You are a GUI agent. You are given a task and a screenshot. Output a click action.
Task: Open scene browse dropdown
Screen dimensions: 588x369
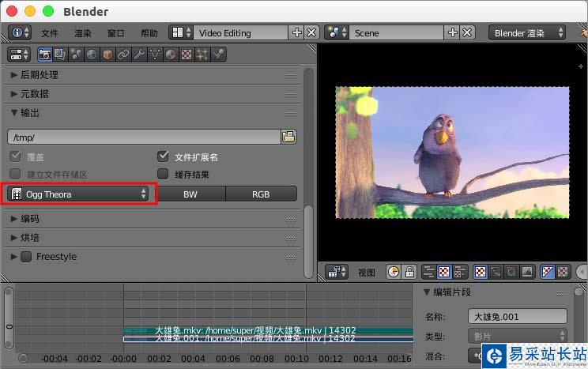(x=337, y=32)
